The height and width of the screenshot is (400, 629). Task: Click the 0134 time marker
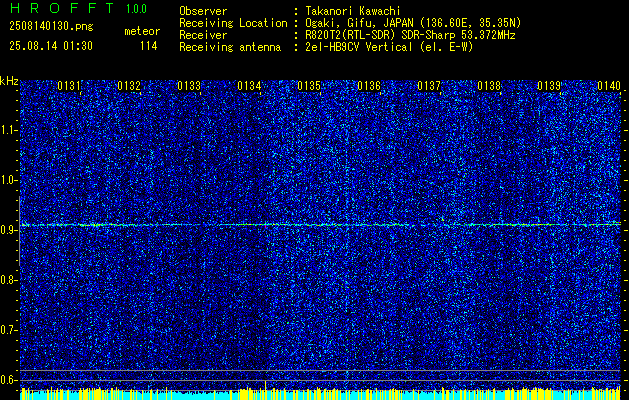[x=249, y=86]
